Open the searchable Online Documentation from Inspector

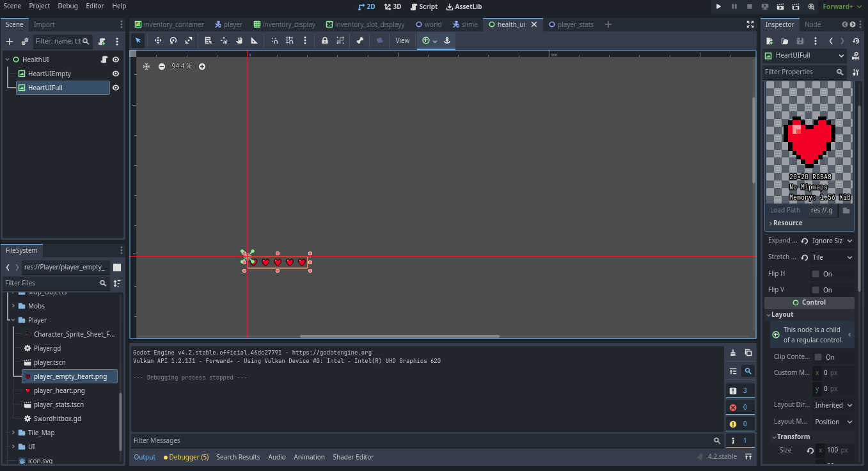[855, 56]
